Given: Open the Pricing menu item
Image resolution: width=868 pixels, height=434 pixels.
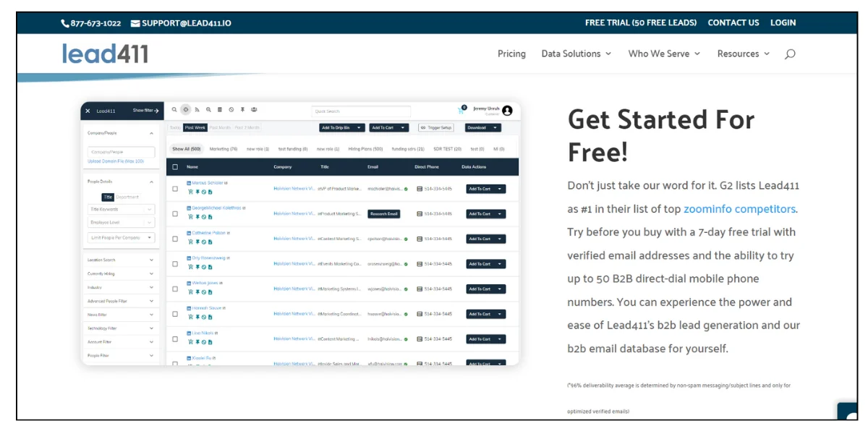Looking at the screenshot, I should tap(511, 54).
